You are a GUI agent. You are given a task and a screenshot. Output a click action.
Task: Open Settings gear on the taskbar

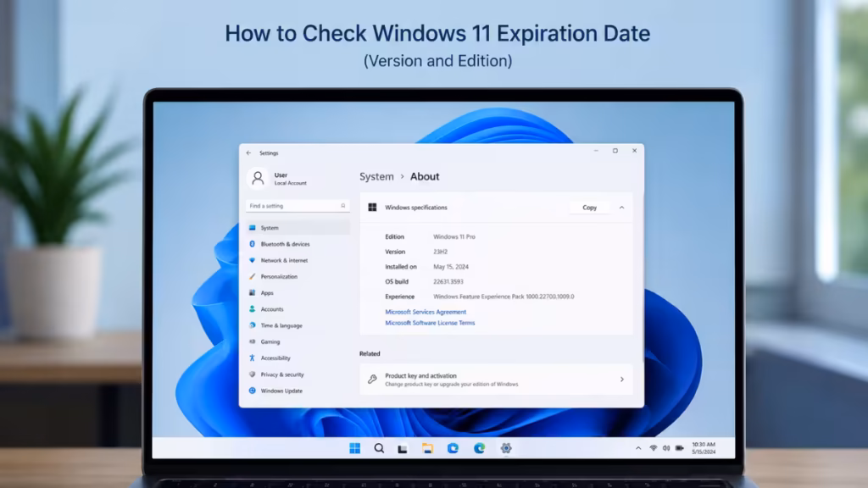(506, 448)
